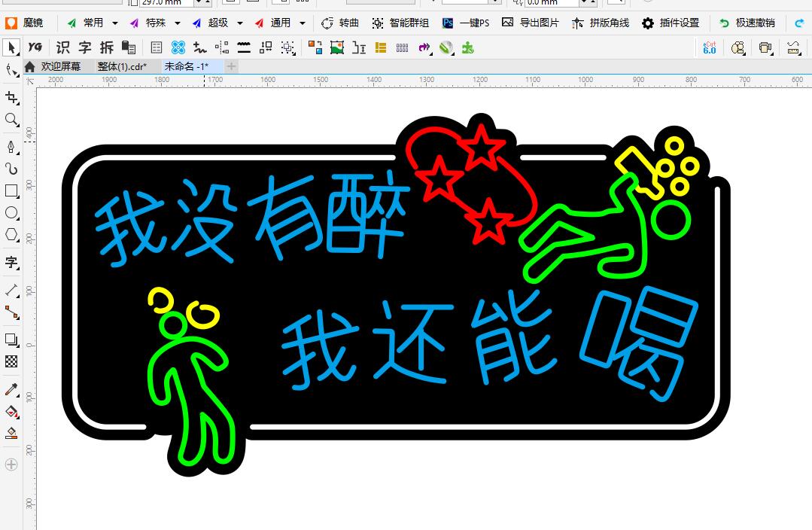This screenshot has width=812, height=530.
Task: Select the Smart Fill tool
Action: click(11, 433)
